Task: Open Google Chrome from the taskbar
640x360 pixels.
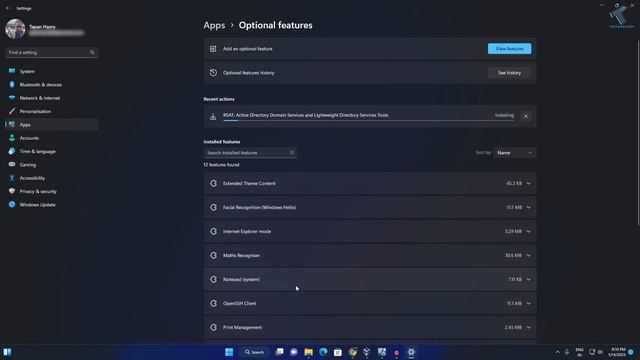Action: click(x=353, y=352)
